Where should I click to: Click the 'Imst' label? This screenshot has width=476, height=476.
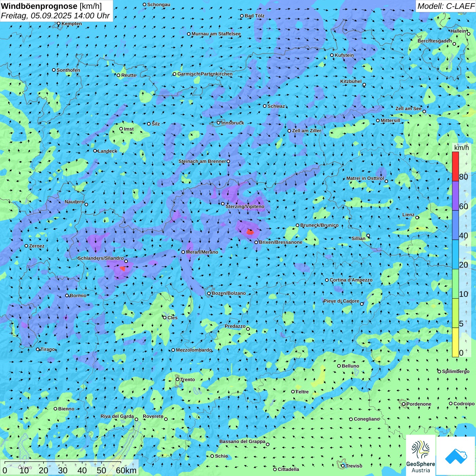click(129, 129)
